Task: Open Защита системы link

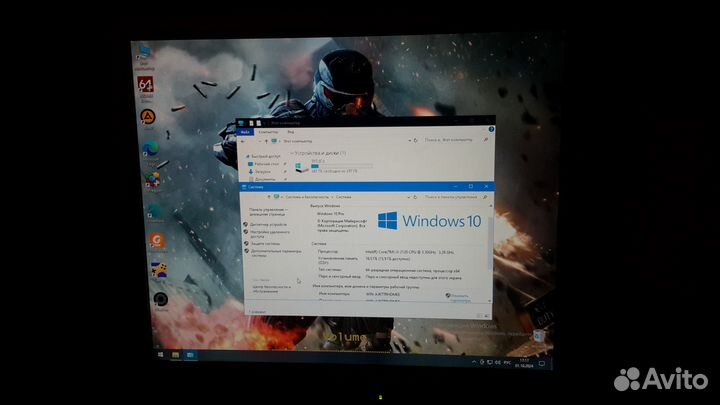Action: [265, 244]
